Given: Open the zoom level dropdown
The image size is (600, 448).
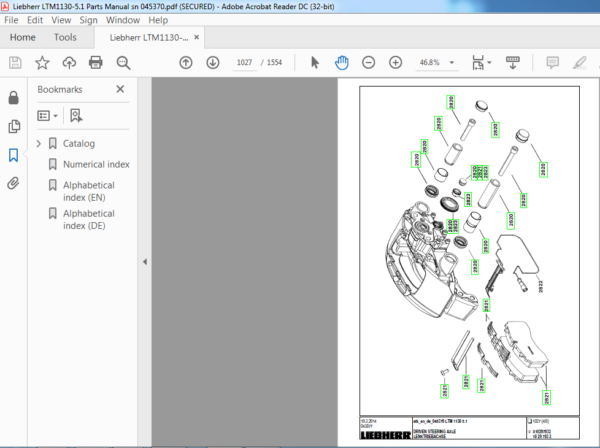Looking at the screenshot, I should pos(452,62).
